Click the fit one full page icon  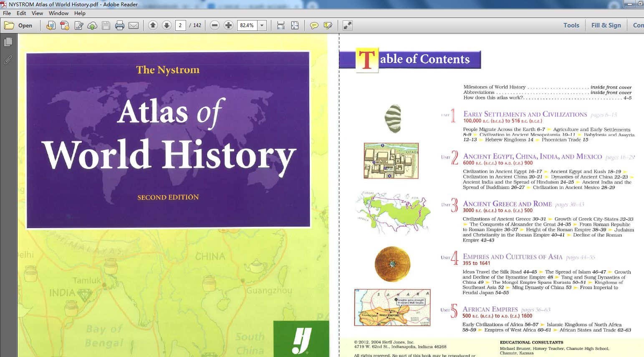point(295,25)
